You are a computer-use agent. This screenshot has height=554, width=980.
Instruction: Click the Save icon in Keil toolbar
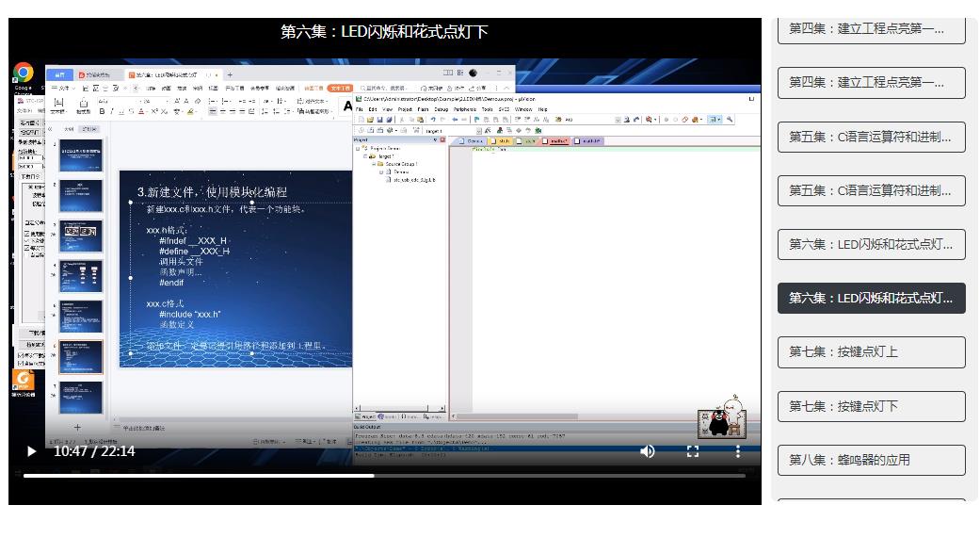coord(379,120)
